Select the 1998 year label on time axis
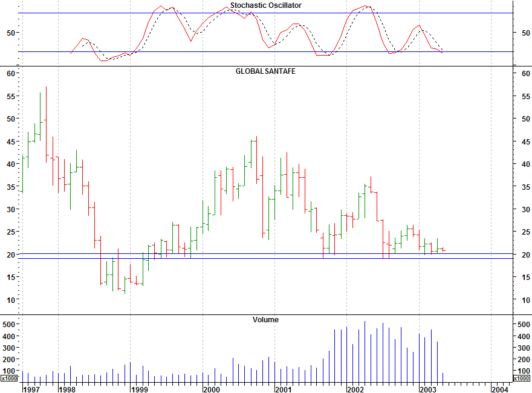 (67, 389)
